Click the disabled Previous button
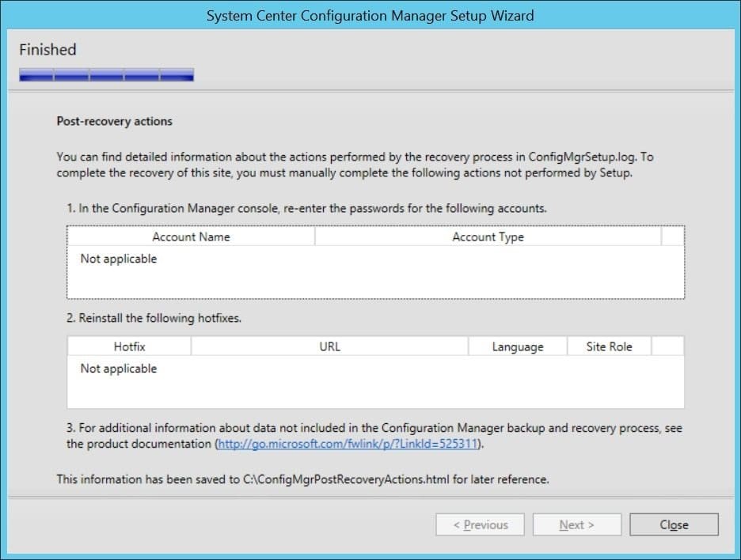 [480, 524]
